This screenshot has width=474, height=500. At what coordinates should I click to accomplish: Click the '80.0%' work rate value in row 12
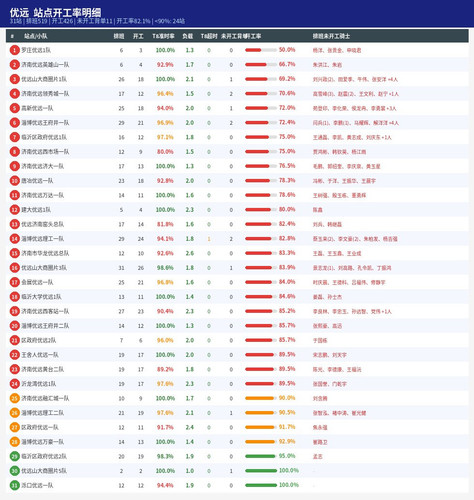coord(287,209)
